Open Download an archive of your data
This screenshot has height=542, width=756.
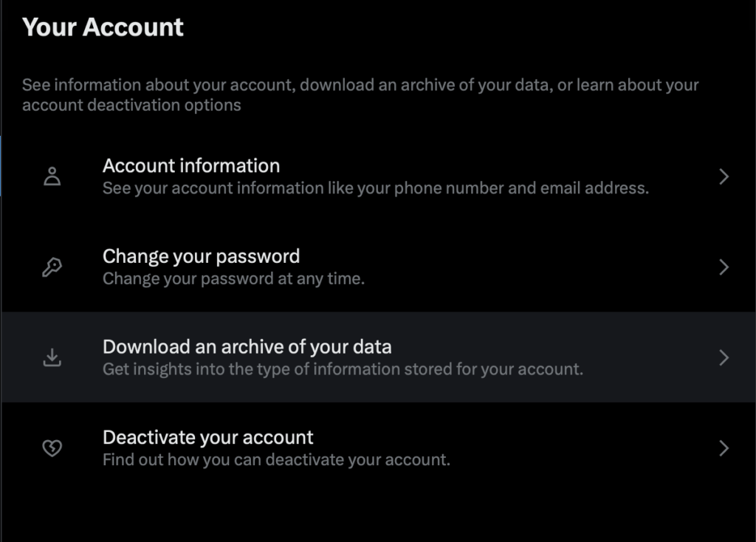pos(247,346)
